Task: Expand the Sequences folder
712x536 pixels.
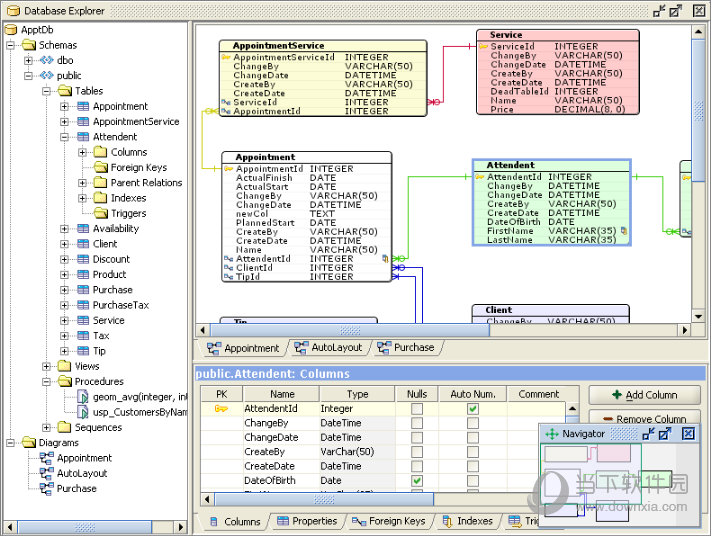Action: [x=46, y=427]
